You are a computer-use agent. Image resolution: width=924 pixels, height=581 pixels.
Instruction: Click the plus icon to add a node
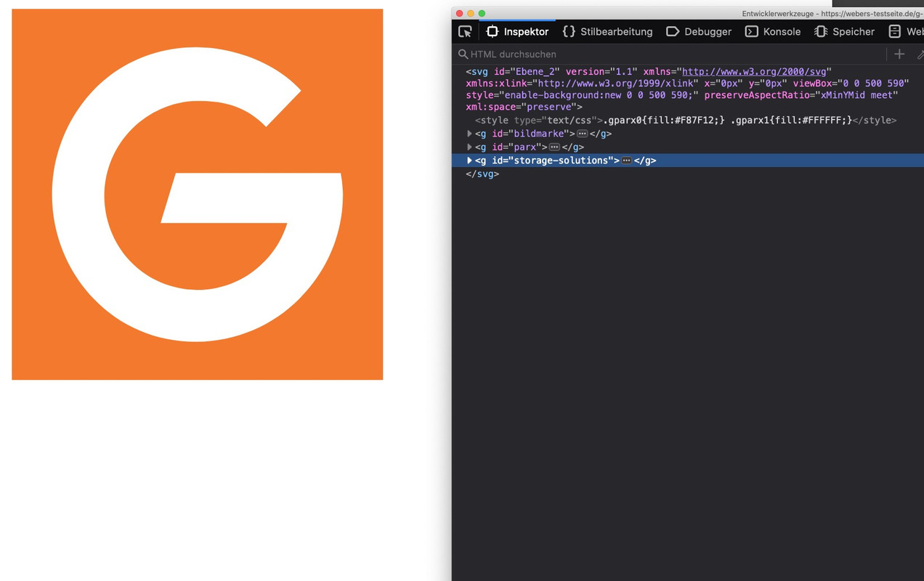tap(899, 54)
